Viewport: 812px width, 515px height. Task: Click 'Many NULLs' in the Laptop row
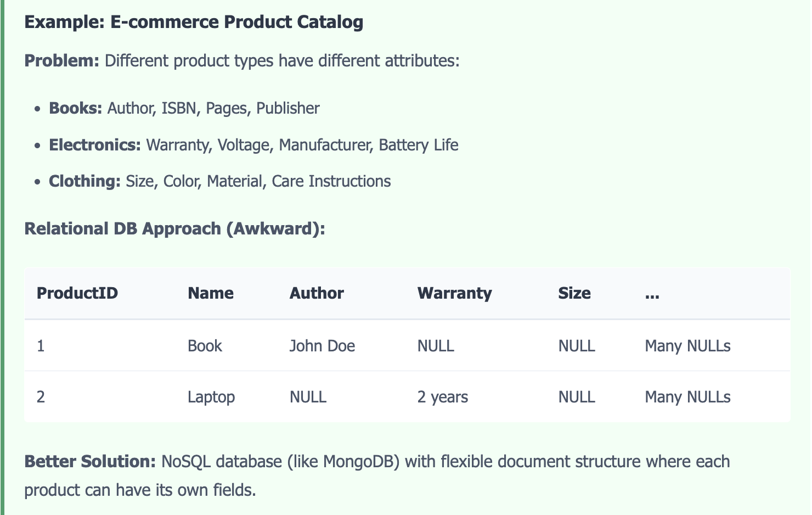tap(687, 397)
